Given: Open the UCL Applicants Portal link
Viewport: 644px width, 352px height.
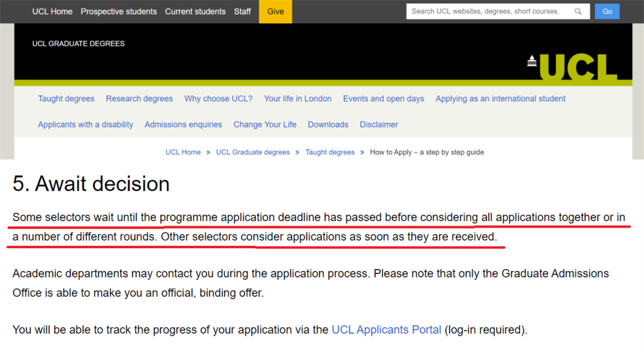Looking at the screenshot, I should [x=386, y=329].
